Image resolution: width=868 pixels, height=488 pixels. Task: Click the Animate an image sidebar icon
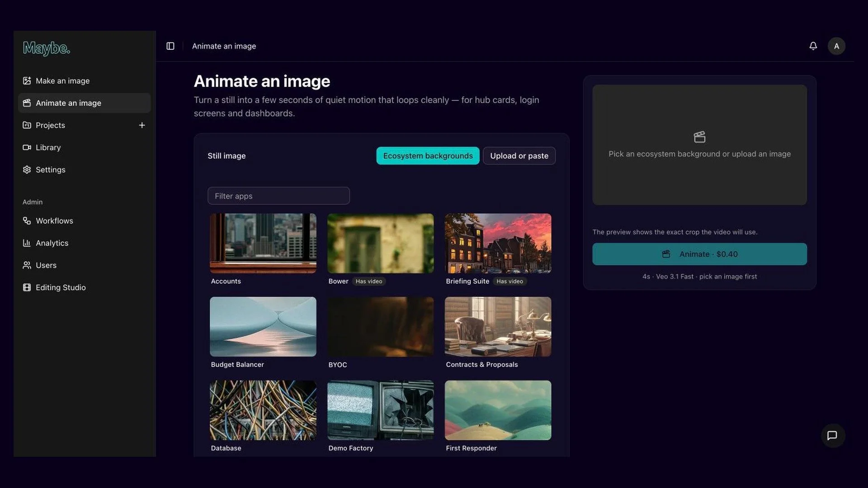(x=27, y=103)
